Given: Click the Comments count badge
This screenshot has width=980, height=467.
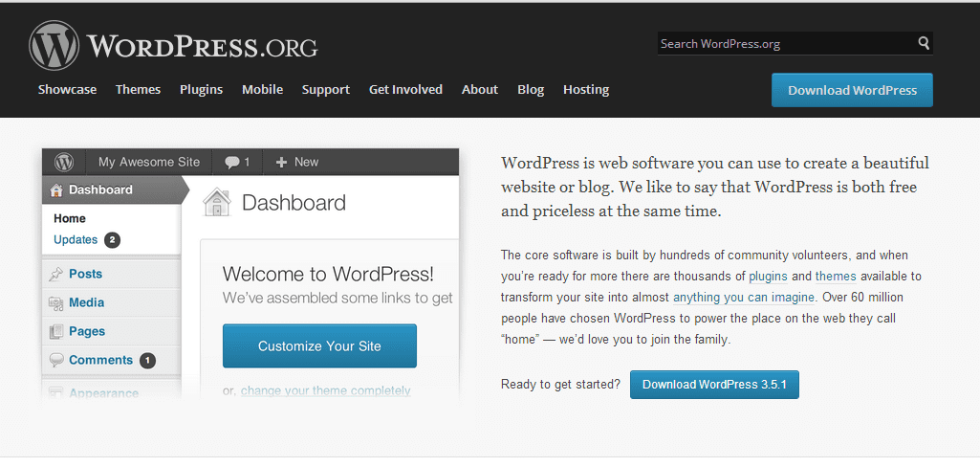Looking at the screenshot, I should [147, 360].
